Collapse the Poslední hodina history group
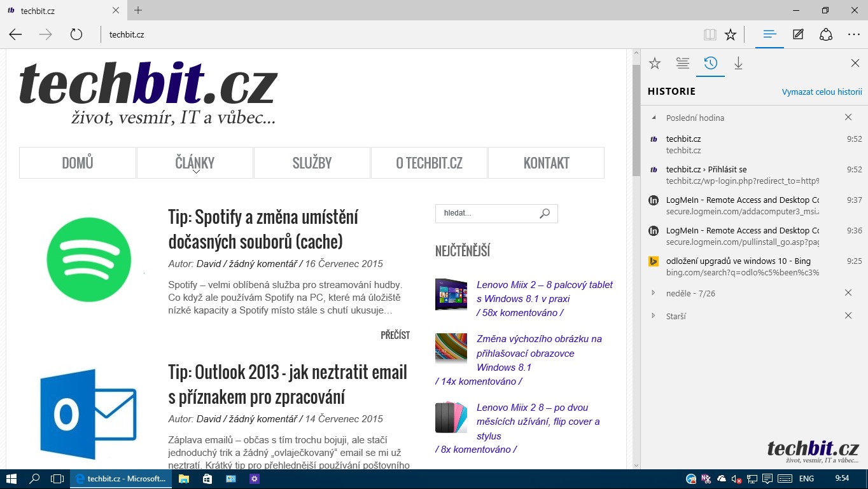 tap(654, 118)
